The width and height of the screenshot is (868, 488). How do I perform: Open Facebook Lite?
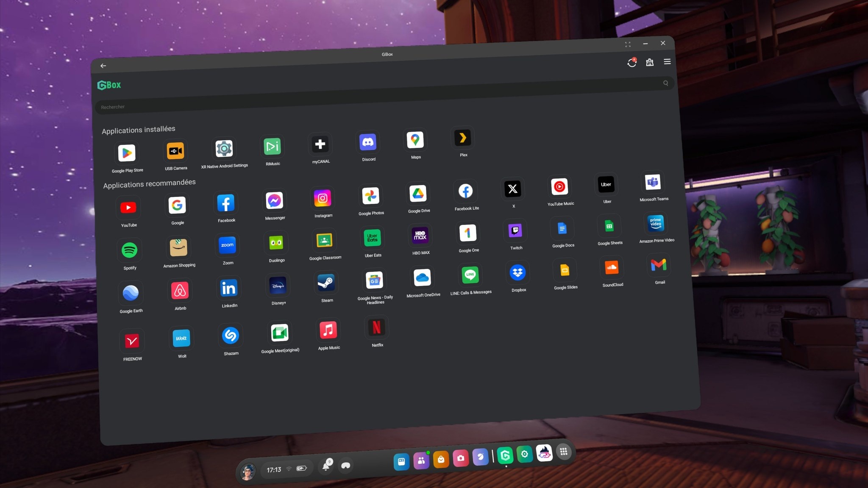[465, 191]
